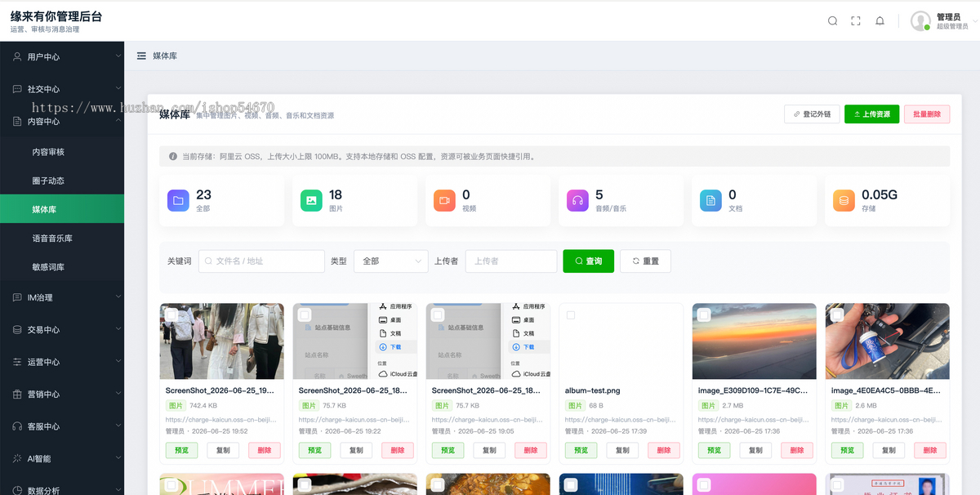Open the sunset image_E309D109 thumbnail
980x495 pixels.
pyautogui.click(x=755, y=341)
